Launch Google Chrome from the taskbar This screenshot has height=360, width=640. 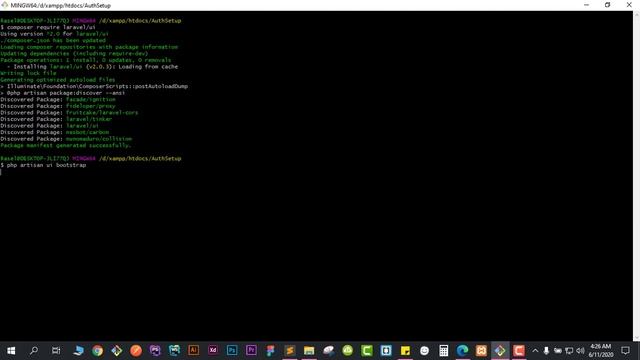pyautogui.click(x=98, y=351)
